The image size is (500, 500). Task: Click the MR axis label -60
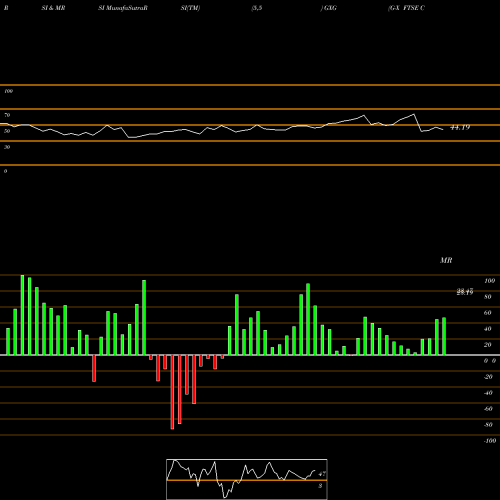point(488,409)
